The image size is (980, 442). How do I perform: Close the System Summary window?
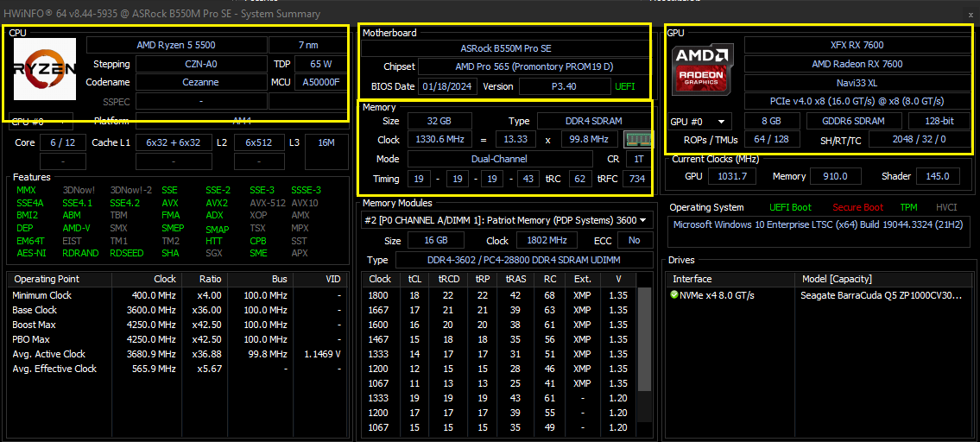coord(970,14)
